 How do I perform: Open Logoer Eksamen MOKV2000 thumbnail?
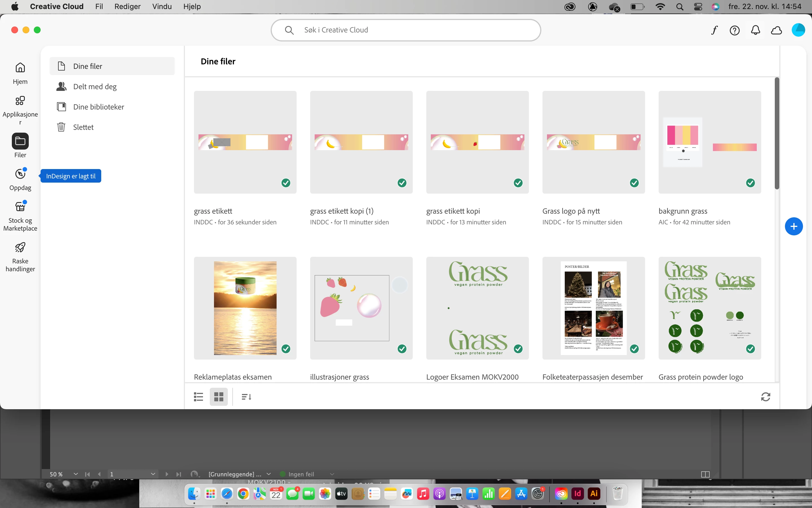click(x=477, y=308)
